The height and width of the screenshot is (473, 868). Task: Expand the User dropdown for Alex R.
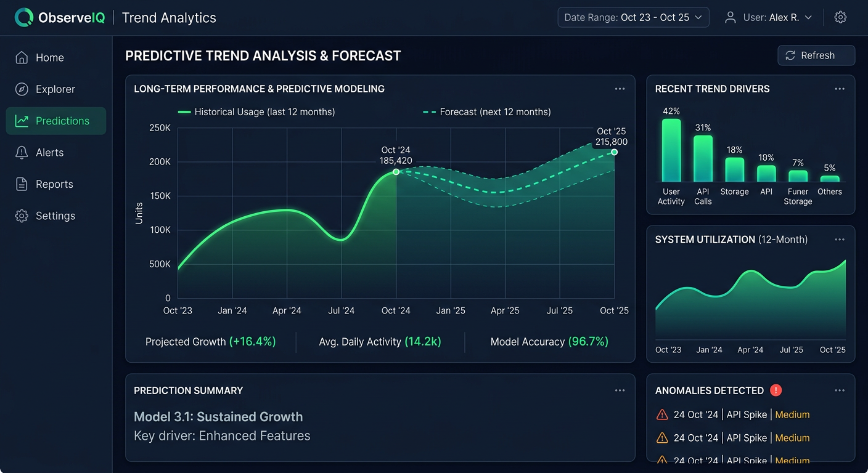808,17
